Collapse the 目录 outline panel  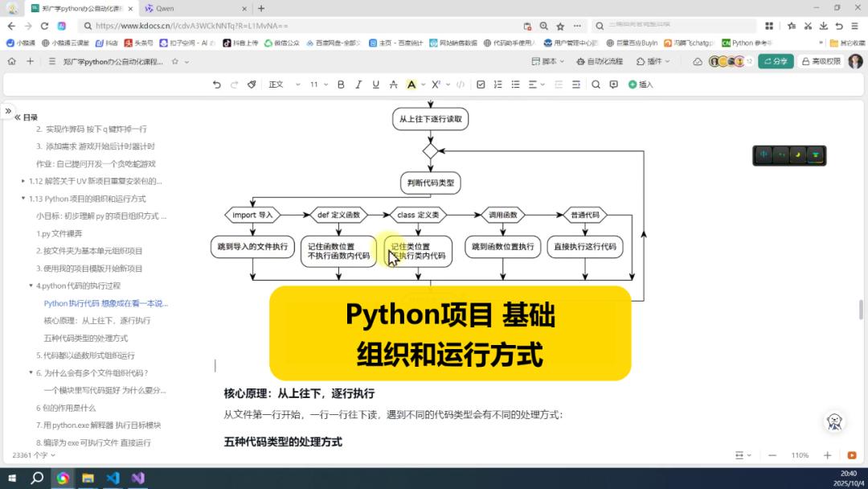pos(17,117)
